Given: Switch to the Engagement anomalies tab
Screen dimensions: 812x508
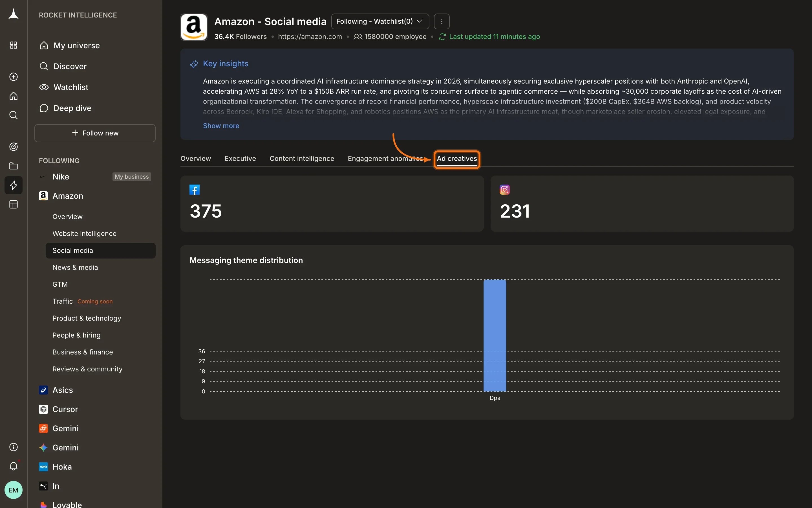Looking at the screenshot, I should pyautogui.click(x=385, y=159).
